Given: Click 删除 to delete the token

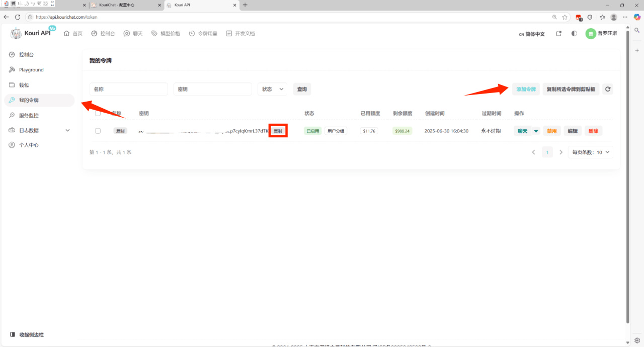Looking at the screenshot, I should pyautogui.click(x=593, y=131).
